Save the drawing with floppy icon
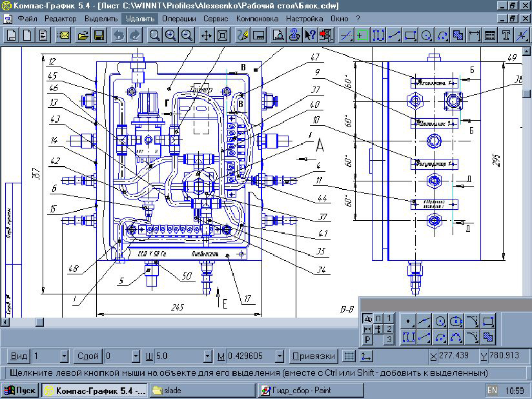Screen dimensions: 532x399 click(x=99, y=36)
